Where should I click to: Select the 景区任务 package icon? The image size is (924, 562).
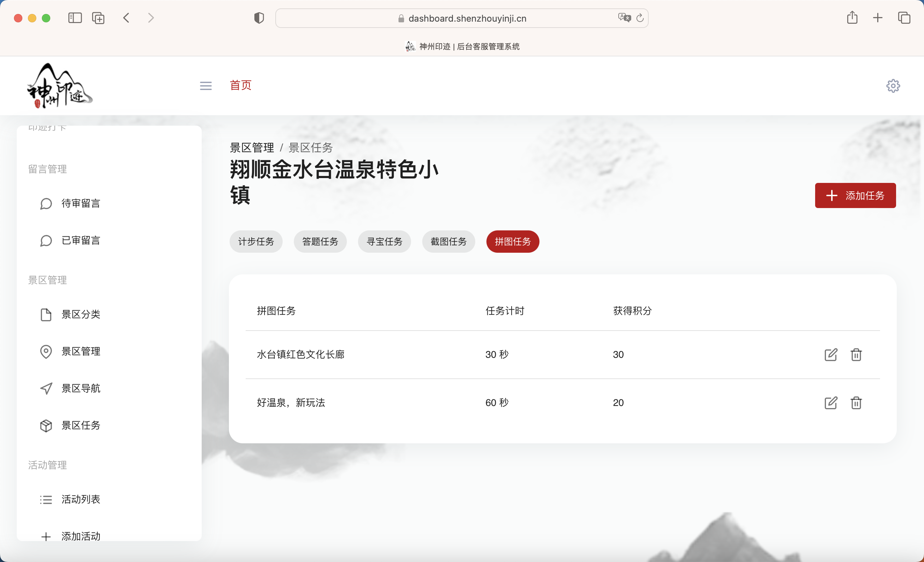46,426
